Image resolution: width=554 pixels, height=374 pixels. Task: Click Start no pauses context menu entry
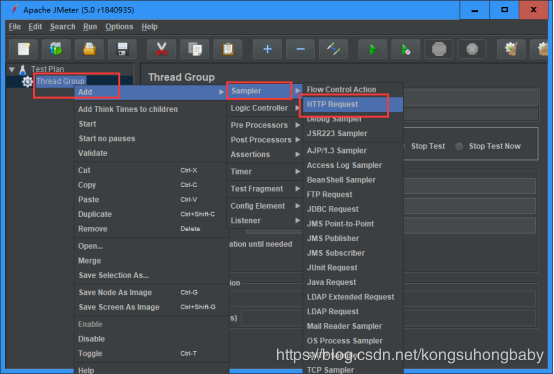(151, 139)
